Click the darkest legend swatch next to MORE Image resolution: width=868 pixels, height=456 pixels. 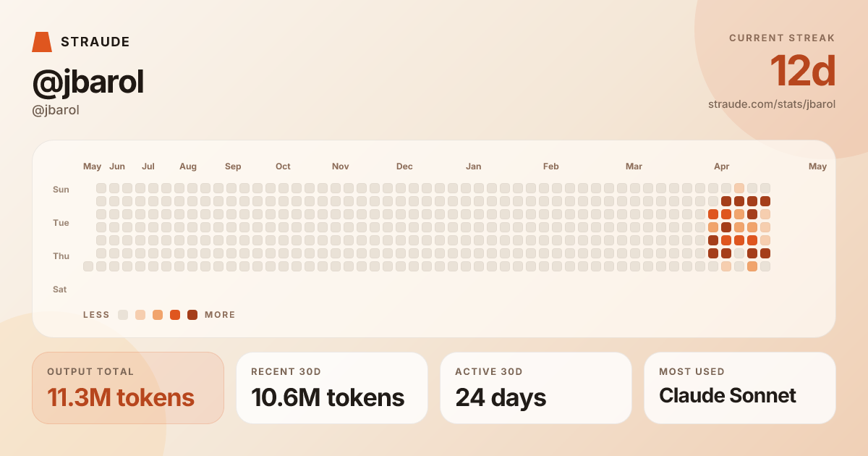click(x=192, y=315)
